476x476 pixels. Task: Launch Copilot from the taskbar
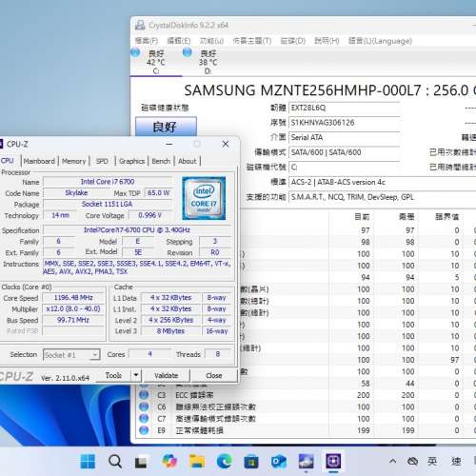(169, 461)
